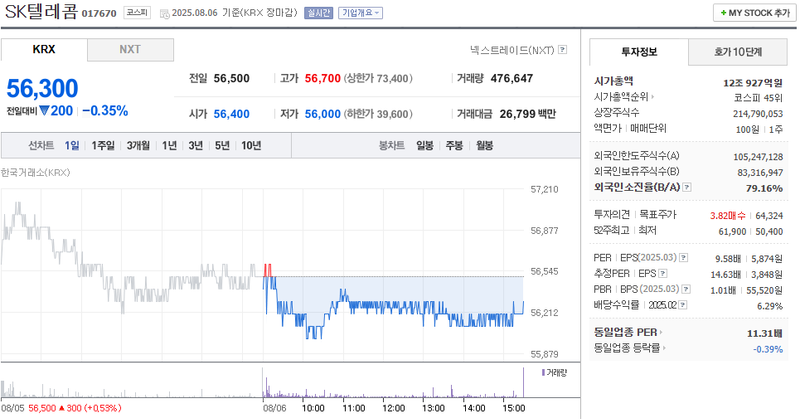Click the 시가 value 56,400

pos(232,114)
